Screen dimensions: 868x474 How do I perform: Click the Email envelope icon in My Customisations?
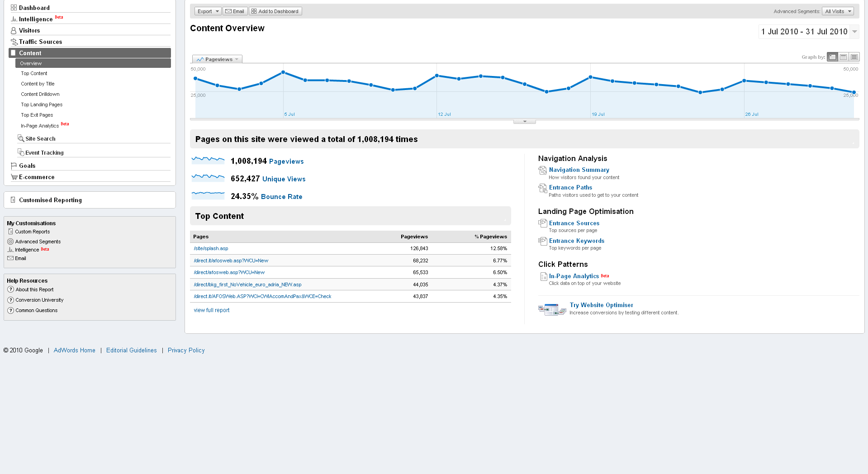pyautogui.click(x=10, y=258)
